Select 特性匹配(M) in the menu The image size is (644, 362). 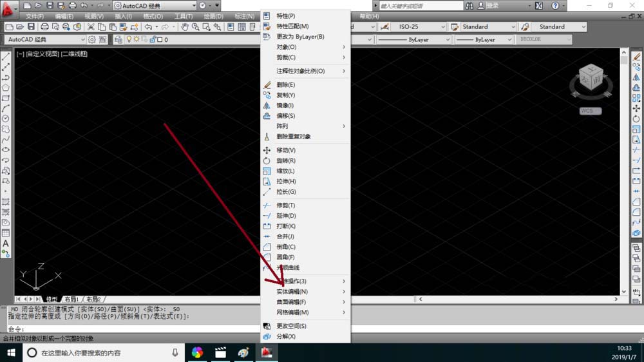click(305, 26)
